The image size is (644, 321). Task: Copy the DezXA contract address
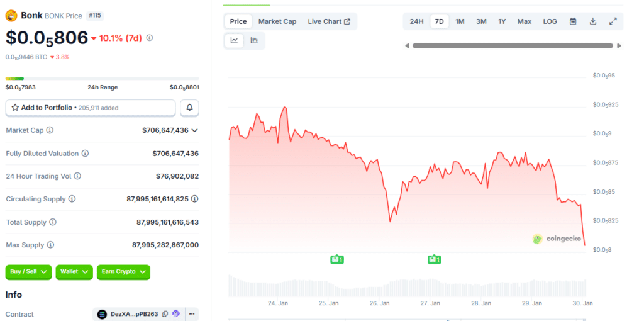click(165, 314)
